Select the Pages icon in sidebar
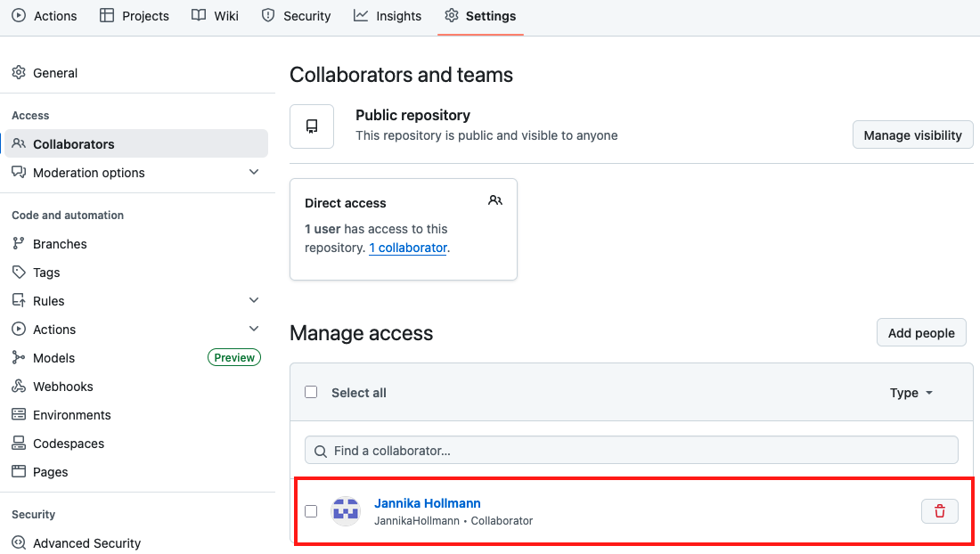 [19, 471]
